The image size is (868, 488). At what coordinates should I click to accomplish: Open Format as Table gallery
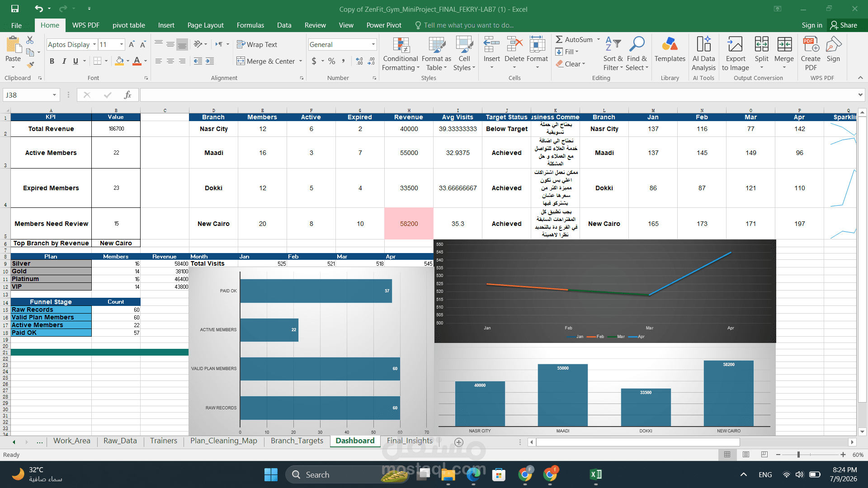pyautogui.click(x=436, y=54)
